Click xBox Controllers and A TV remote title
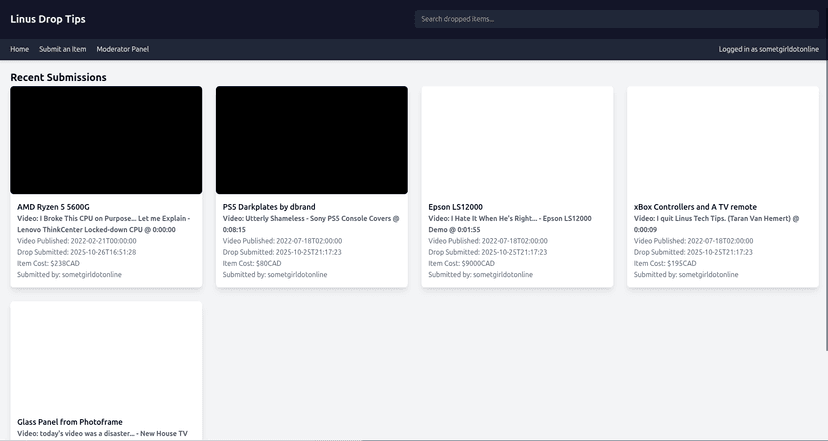 695,207
